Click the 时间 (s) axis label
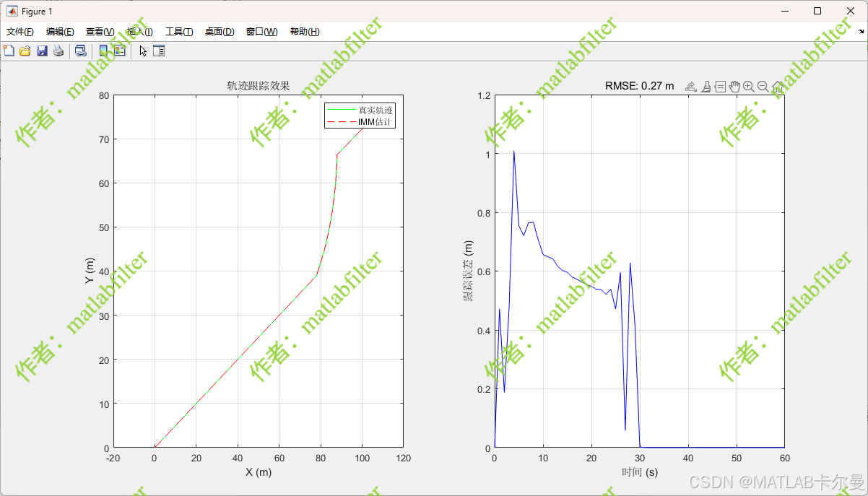 pos(640,472)
